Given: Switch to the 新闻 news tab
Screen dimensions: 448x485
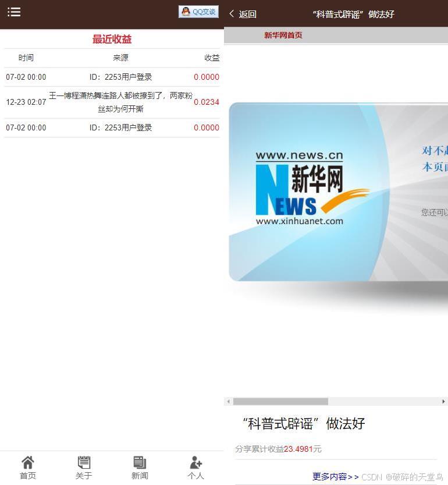Looking at the screenshot, I should (140, 468).
